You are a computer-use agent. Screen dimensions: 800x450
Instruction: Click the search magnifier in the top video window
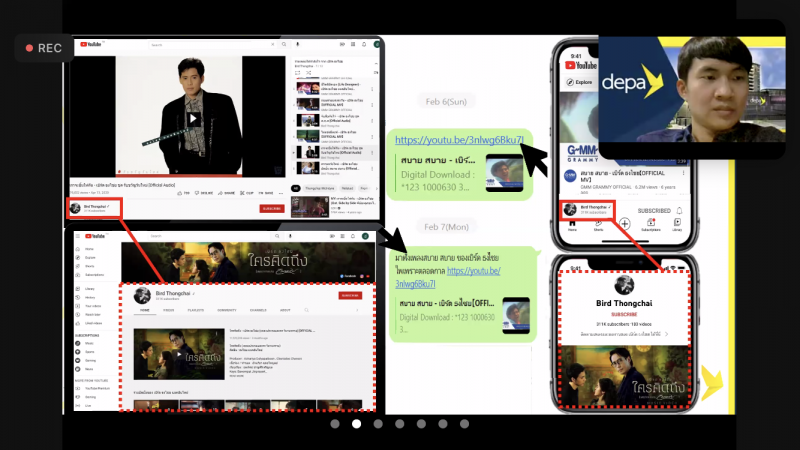pos(284,44)
